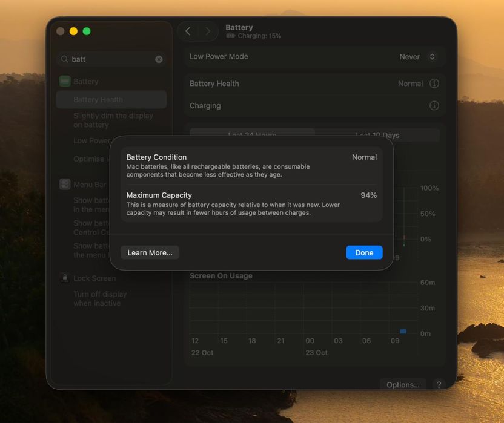504x423 pixels.
Task: Click the blue usage bar in the chart
Action: (x=403, y=331)
